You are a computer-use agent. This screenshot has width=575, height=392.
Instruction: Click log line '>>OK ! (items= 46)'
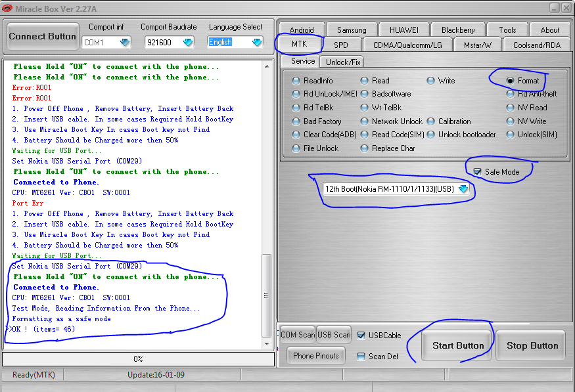(x=41, y=329)
